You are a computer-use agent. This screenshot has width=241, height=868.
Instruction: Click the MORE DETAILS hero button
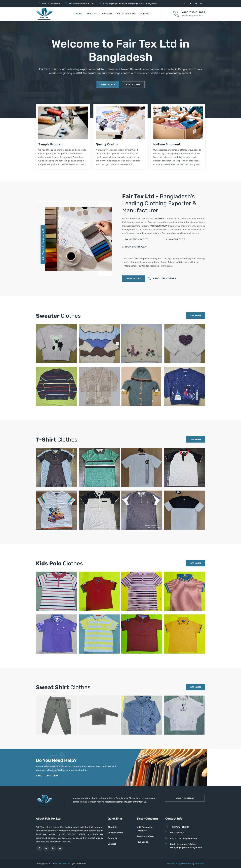point(108,85)
